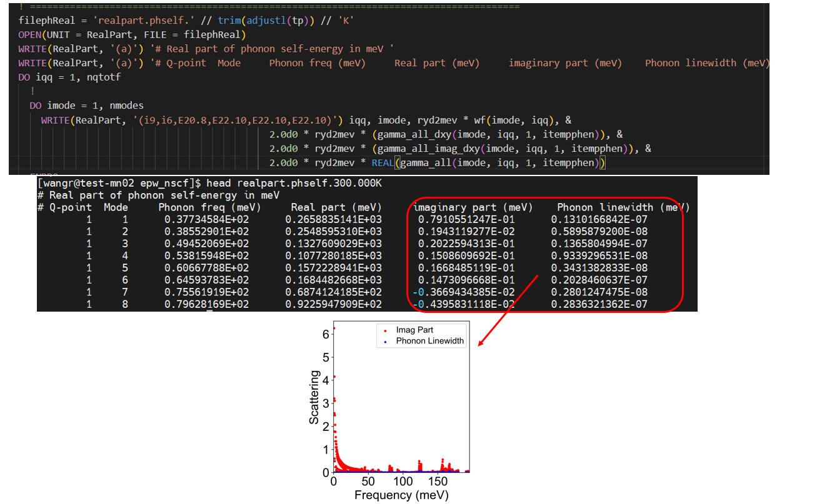Click linewidth value 0.5895879200E-08

pos(599,232)
